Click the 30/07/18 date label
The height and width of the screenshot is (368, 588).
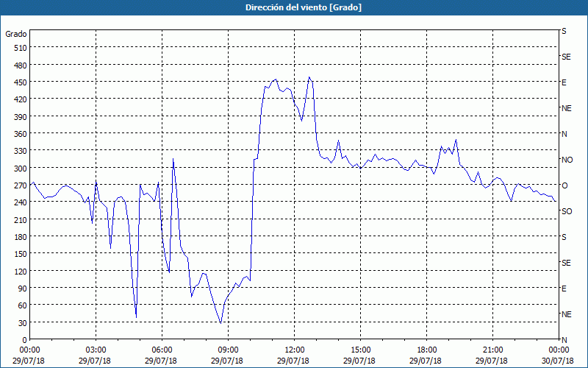558,361
